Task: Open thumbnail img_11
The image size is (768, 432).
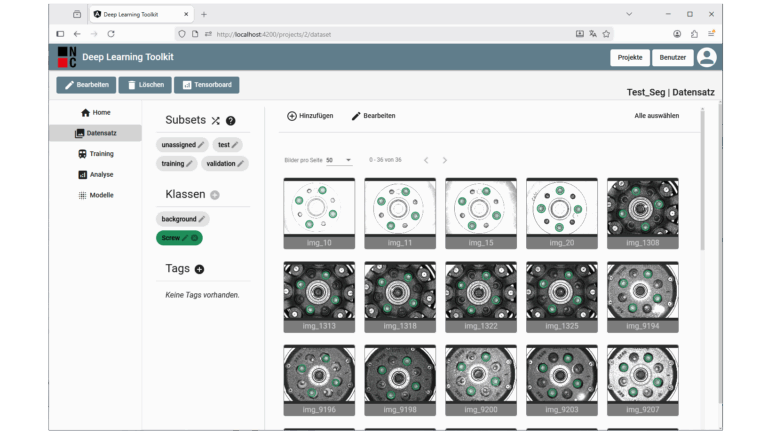Action: (400, 213)
